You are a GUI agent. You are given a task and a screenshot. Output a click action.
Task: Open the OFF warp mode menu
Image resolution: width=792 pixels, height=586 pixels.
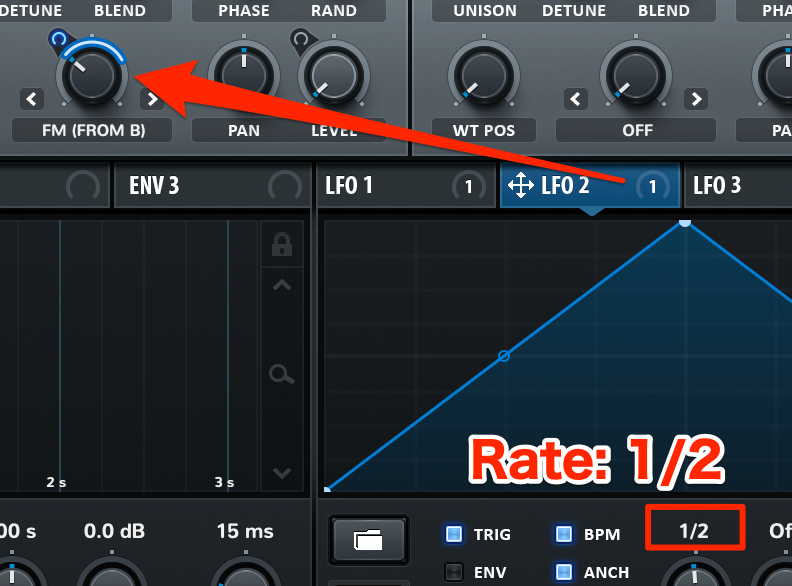coord(636,130)
